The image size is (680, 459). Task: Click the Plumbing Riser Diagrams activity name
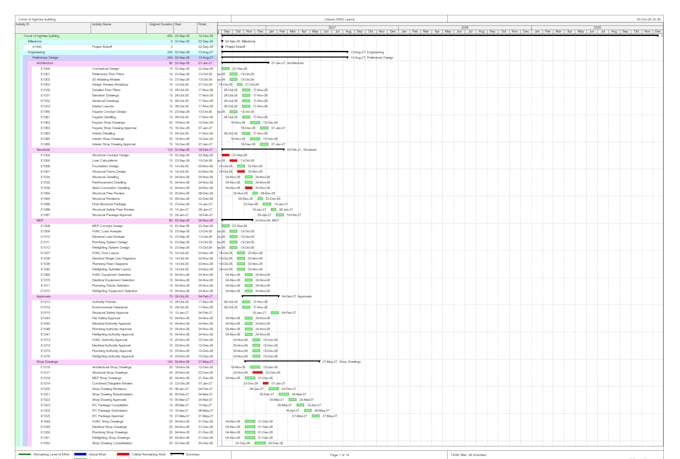coord(110,264)
